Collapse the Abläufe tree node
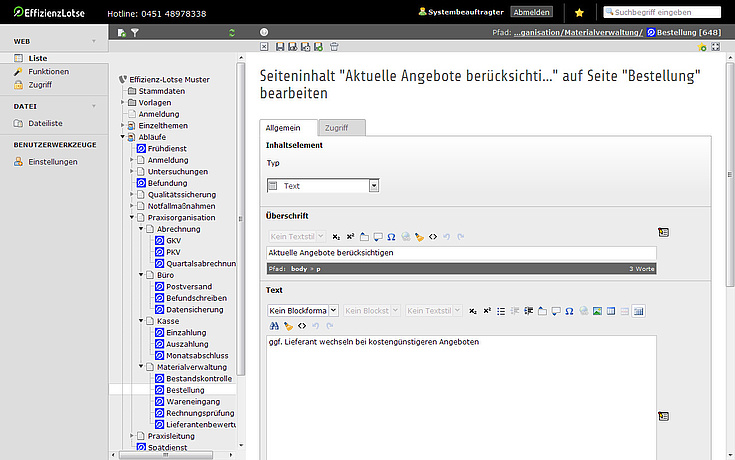The image size is (735, 460). 123,137
